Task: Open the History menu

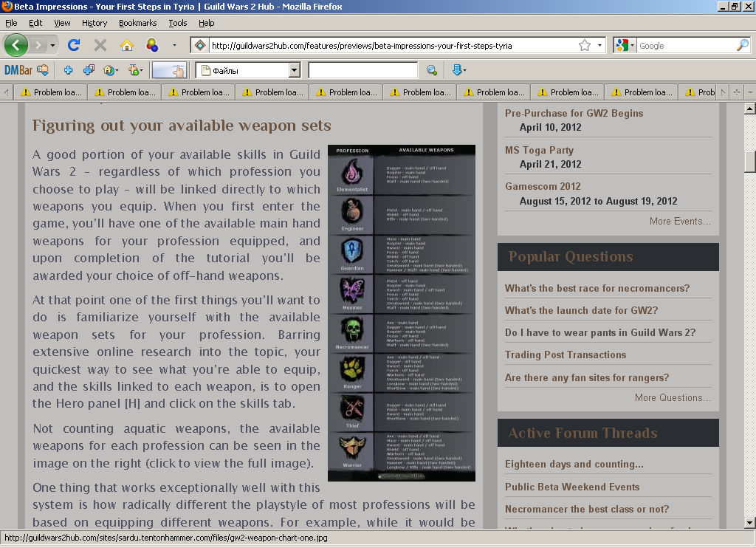Action: click(94, 23)
